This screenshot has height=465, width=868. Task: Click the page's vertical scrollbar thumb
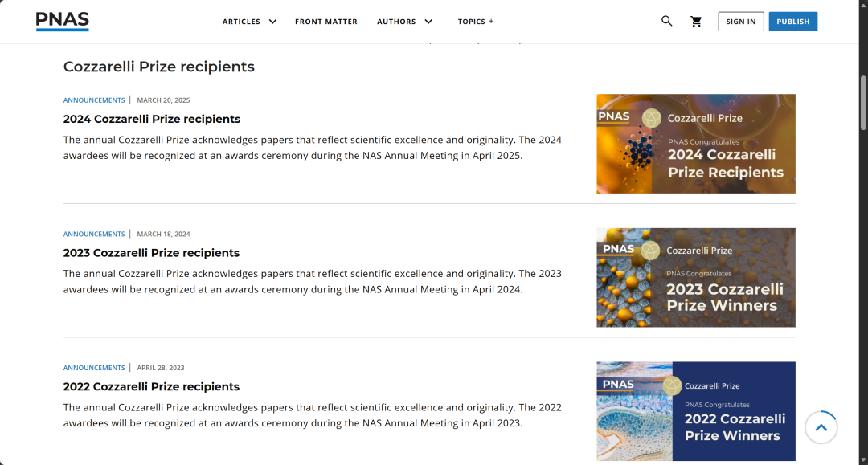tap(863, 102)
